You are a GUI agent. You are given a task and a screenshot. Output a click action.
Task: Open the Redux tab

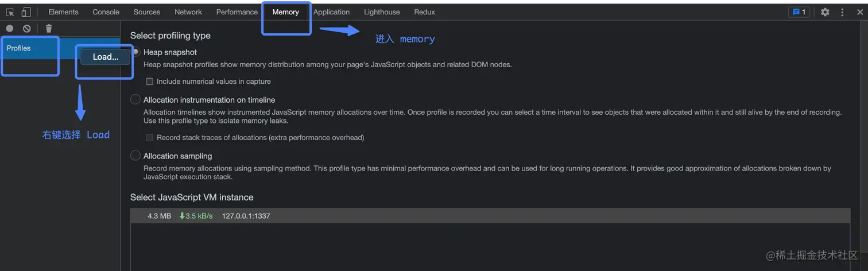pyautogui.click(x=424, y=12)
